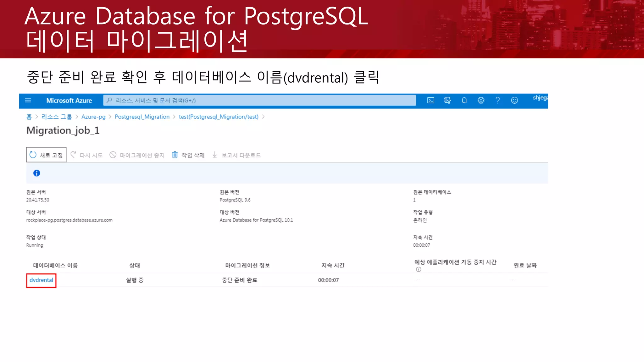Select the 중단 준비 완료 cell

coord(239,280)
